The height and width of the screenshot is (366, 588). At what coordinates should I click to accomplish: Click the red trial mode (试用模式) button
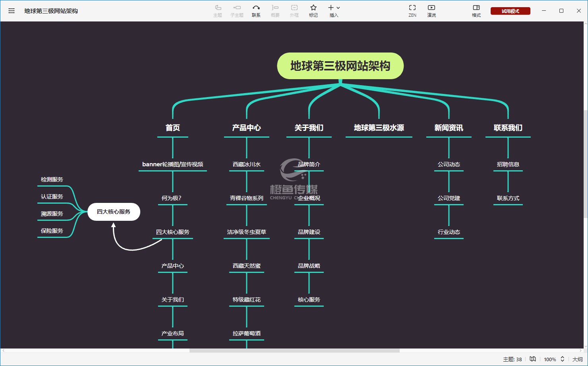511,11
